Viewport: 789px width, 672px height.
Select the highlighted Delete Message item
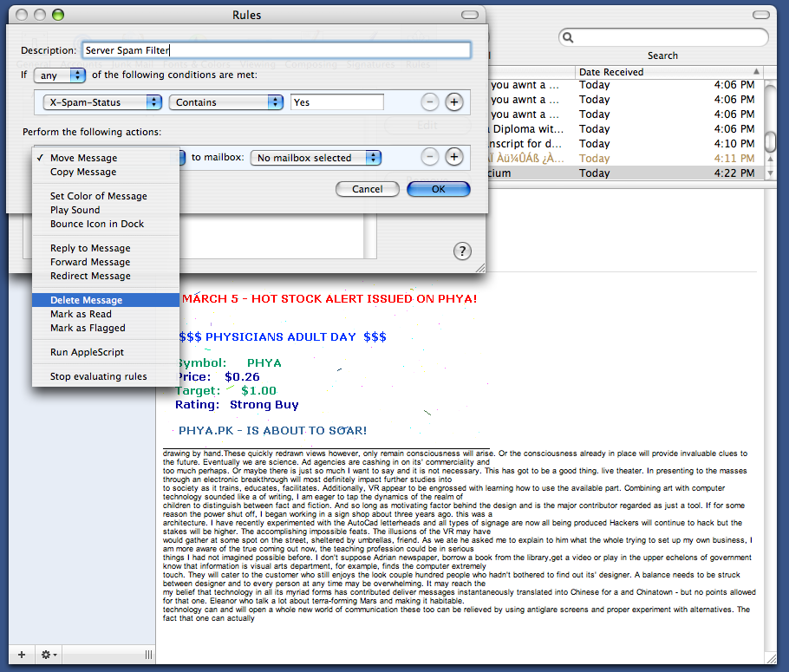(106, 300)
